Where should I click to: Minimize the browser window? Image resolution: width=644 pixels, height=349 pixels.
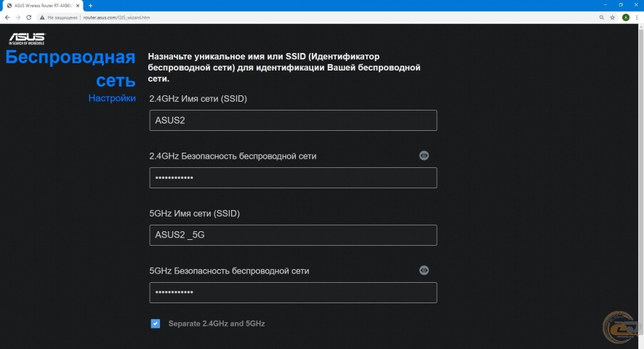pos(605,5)
